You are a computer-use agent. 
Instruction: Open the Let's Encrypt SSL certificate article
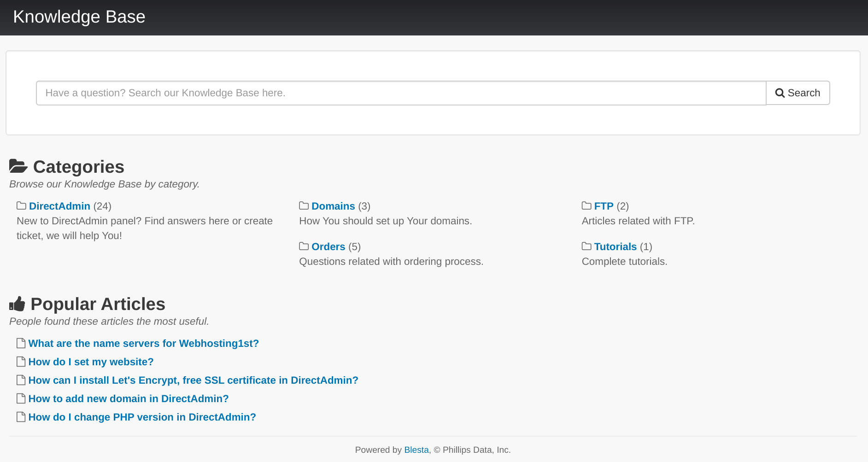[193, 380]
